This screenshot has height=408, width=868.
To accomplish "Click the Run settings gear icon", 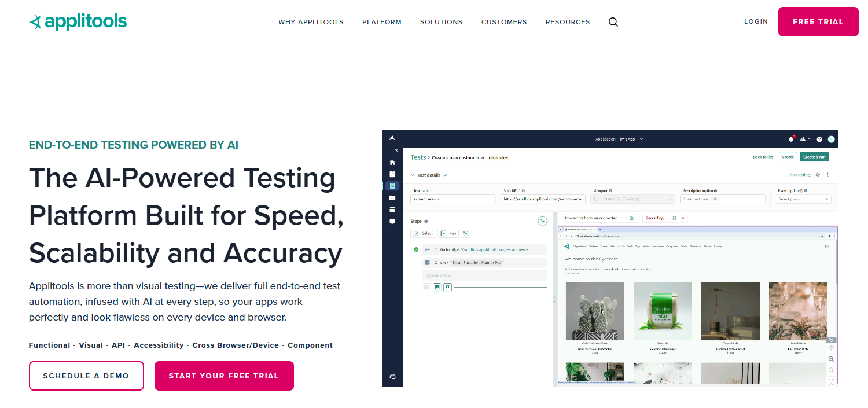I will [x=818, y=175].
